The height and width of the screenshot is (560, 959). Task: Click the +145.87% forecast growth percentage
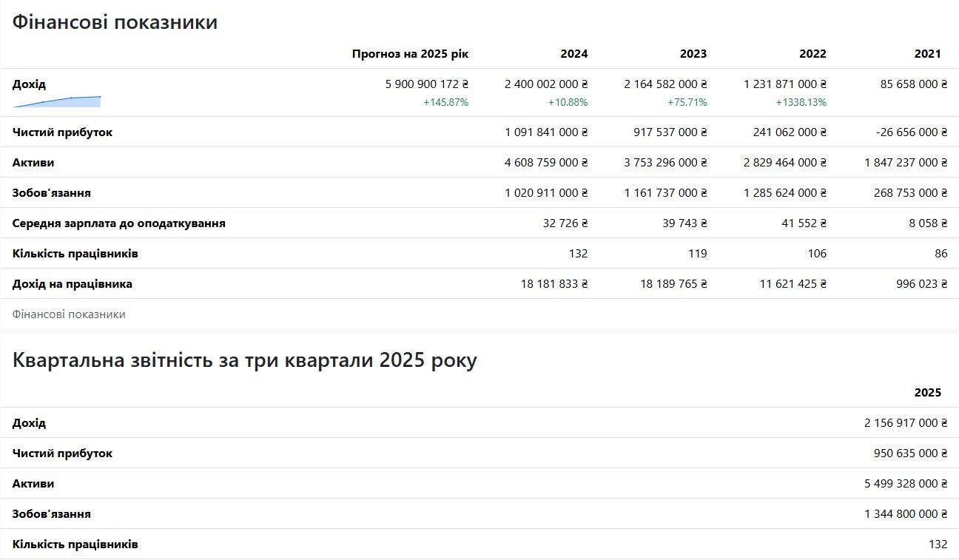pyautogui.click(x=445, y=103)
